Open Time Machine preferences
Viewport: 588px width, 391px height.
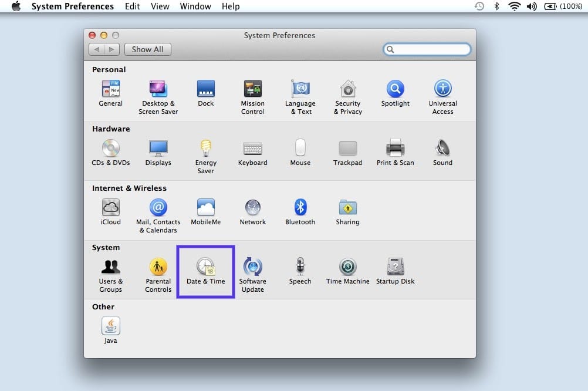[347, 268]
